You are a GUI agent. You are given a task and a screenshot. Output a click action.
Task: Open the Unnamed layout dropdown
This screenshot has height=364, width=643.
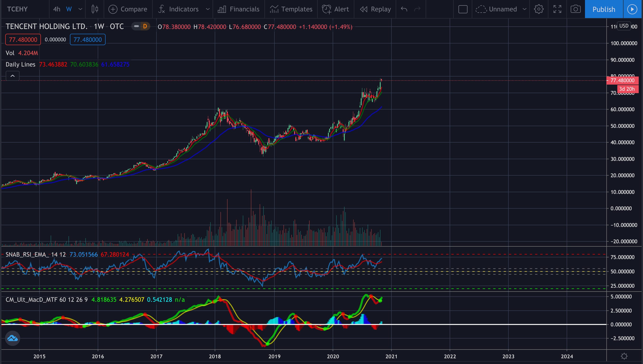[x=524, y=9]
